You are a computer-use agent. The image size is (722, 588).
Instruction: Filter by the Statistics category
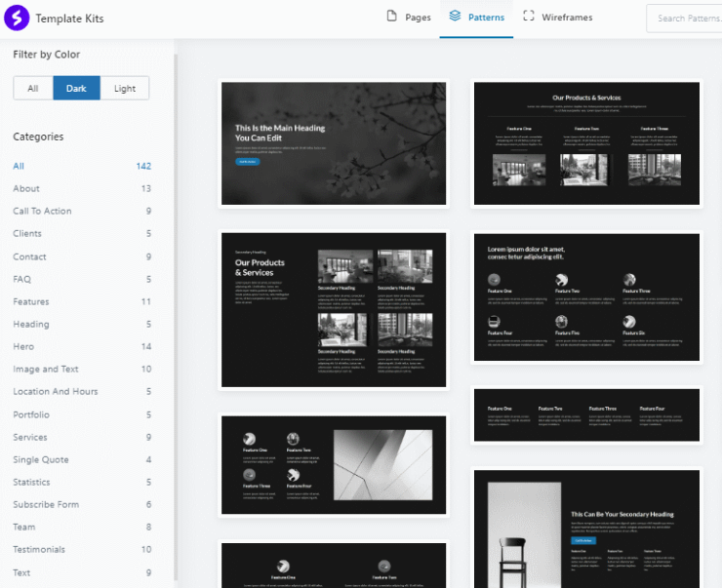click(x=82, y=483)
